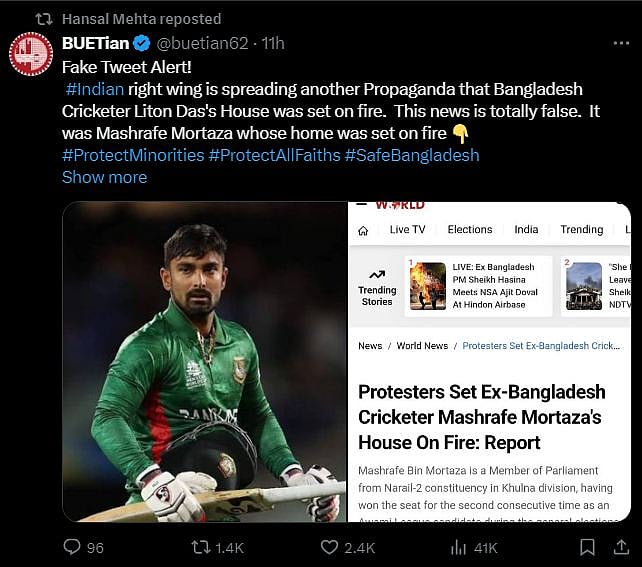Select the Live TV tab
This screenshot has width=642, height=567.
[x=407, y=229]
